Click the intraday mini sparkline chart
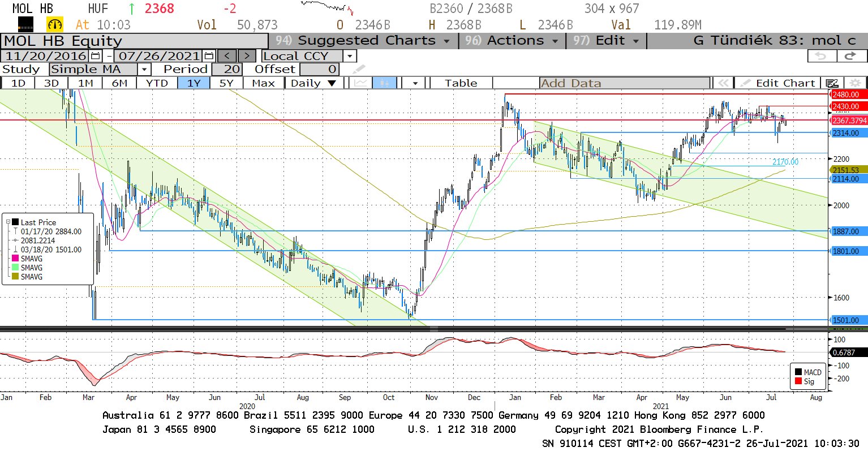The width and height of the screenshot is (868, 460). click(x=327, y=8)
